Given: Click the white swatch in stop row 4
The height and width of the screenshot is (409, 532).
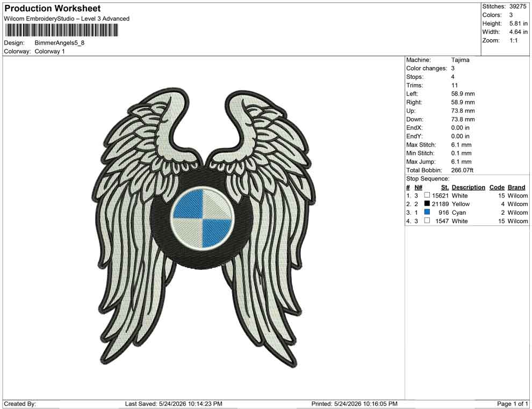Looking at the screenshot, I should tap(427, 221).
